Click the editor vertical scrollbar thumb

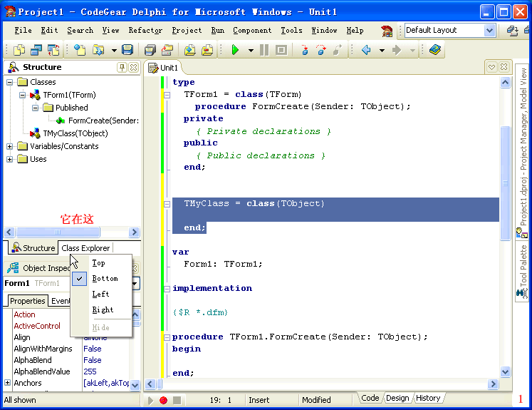505,183
